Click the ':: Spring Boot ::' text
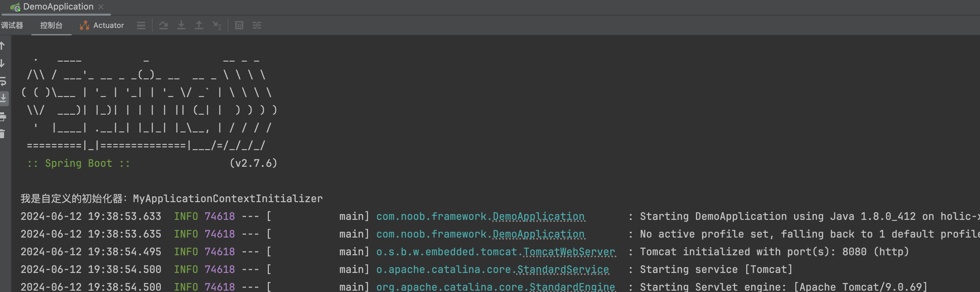Image resolution: width=980 pixels, height=292 pixels. (79, 163)
